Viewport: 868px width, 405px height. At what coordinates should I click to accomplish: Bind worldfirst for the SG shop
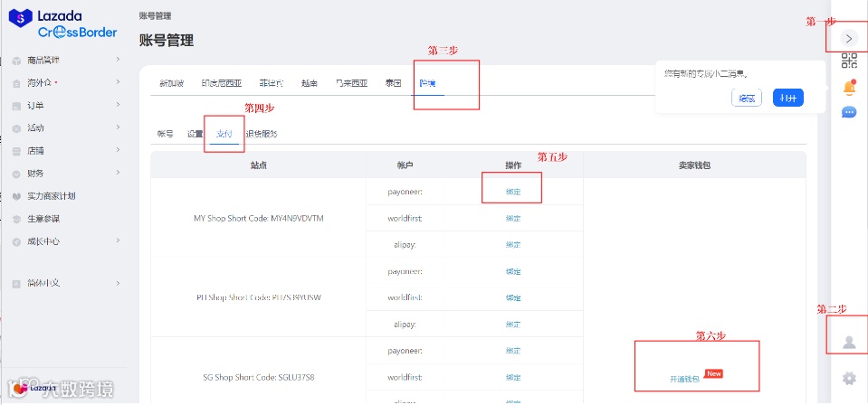[x=513, y=377]
